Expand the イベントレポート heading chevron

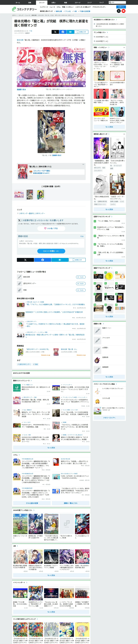point(27,582)
